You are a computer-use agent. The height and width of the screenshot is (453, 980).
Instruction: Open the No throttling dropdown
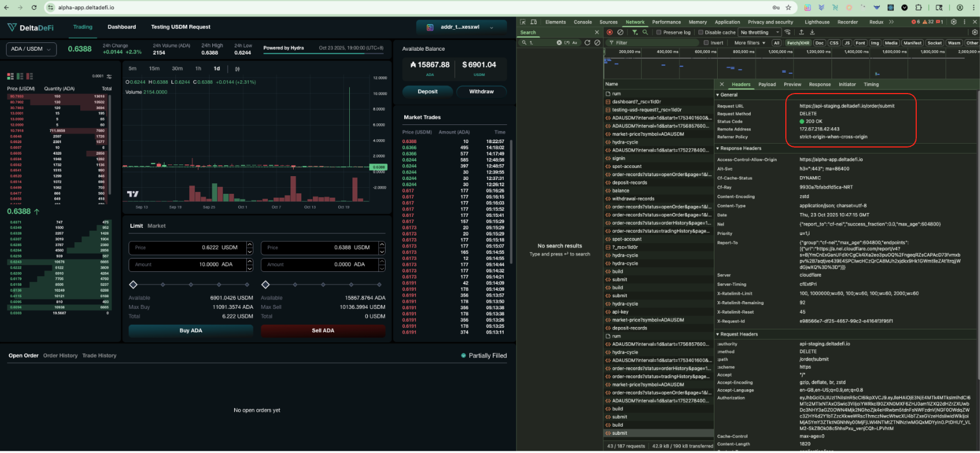pyautogui.click(x=760, y=32)
